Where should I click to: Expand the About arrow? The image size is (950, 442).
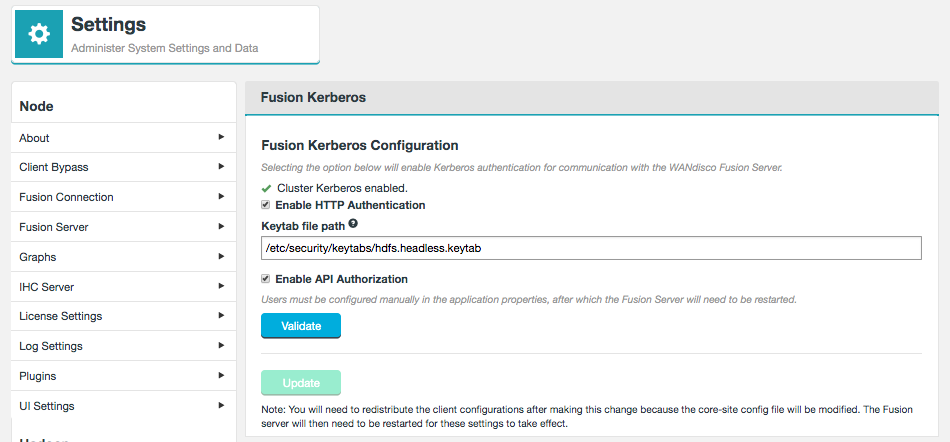tap(222, 137)
